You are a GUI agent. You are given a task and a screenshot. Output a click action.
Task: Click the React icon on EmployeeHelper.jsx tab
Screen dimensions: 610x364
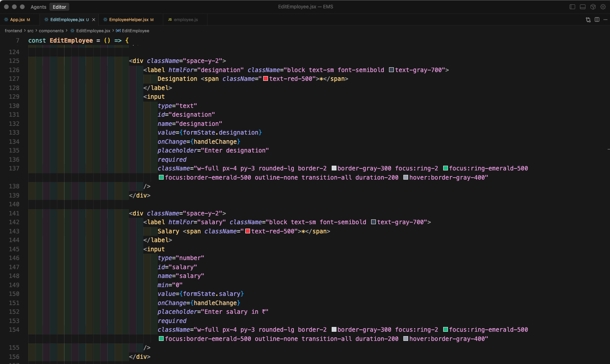pyautogui.click(x=105, y=20)
